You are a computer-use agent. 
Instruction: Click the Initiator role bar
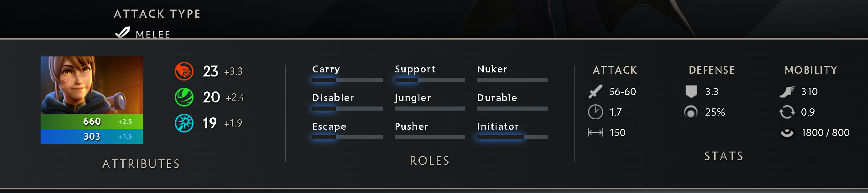click(512, 137)
